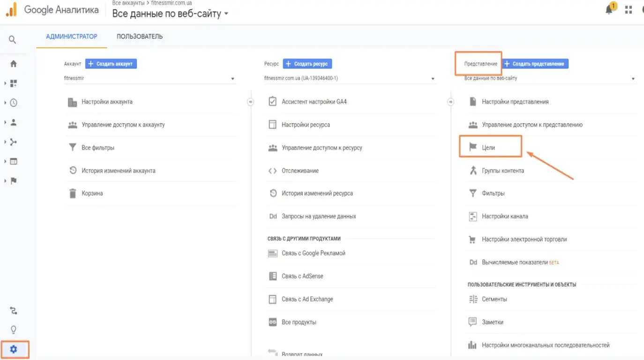Image resolution: width=644 pixels, height=360 pixels.
Task: Click cart icon beside Настройки электронной торговли
Action: (x=472, y=239)
